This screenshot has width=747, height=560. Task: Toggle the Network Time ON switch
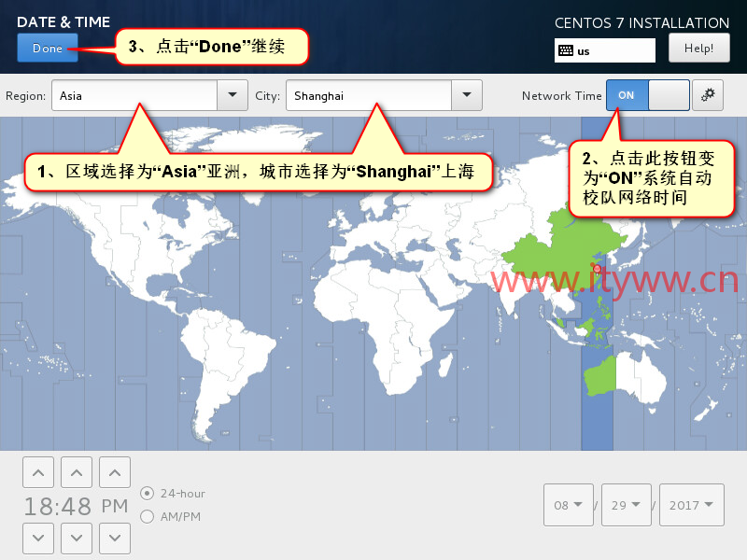pos(647,95)
